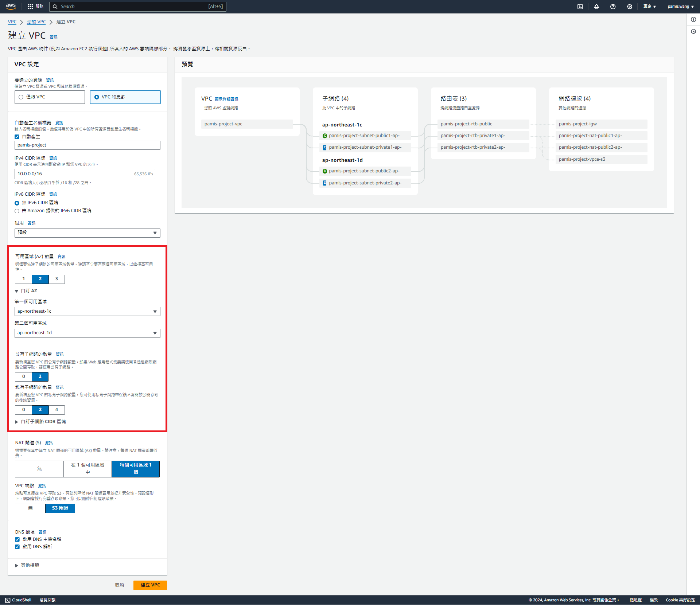Open the region selector dropdown
This screenshot has width=700, height=605.
tap(650, 7)
